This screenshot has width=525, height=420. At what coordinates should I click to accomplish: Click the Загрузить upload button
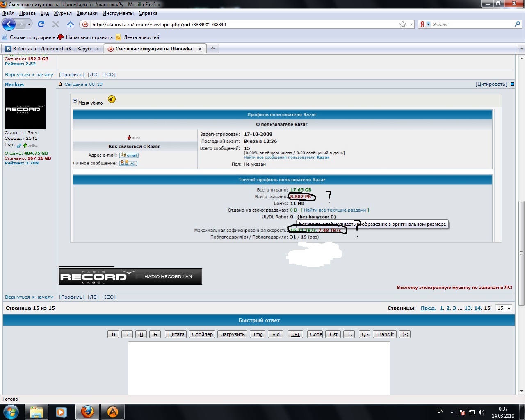pos(233,334)
